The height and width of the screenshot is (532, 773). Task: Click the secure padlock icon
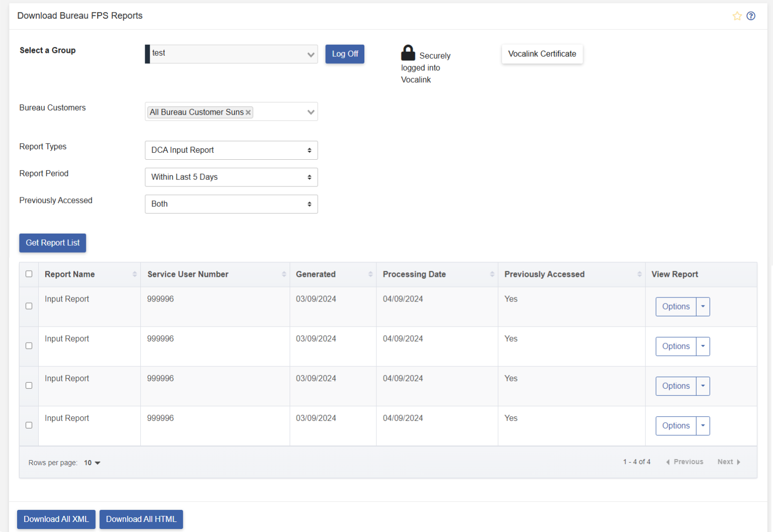tap(408, 53)
